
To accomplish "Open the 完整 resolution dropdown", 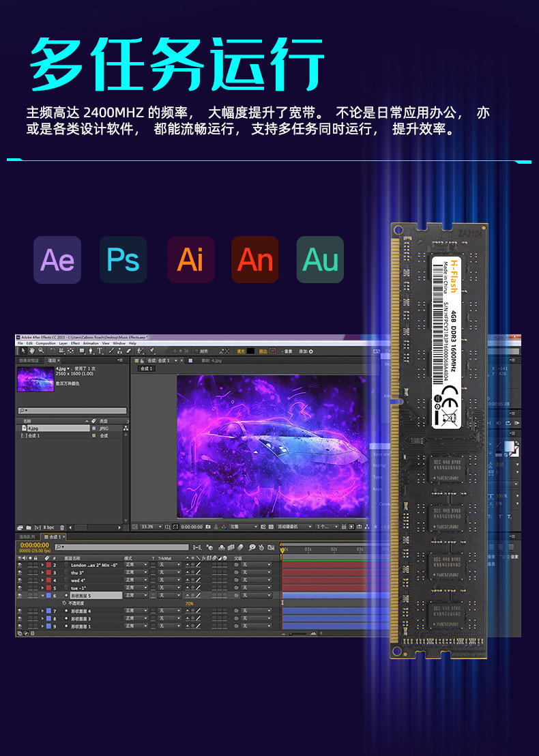I will (x=244, y=527).
